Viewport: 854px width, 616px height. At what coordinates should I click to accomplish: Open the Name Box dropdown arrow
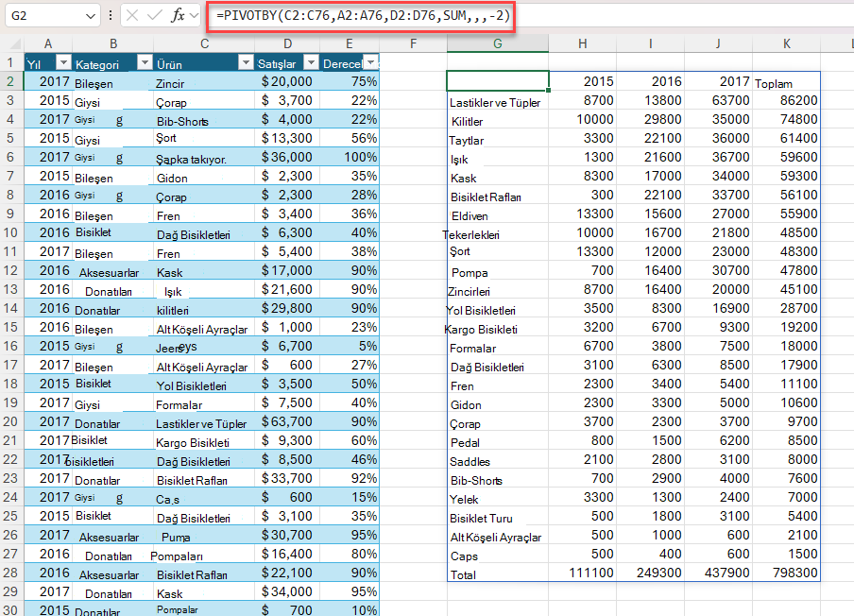coord(91,16)
